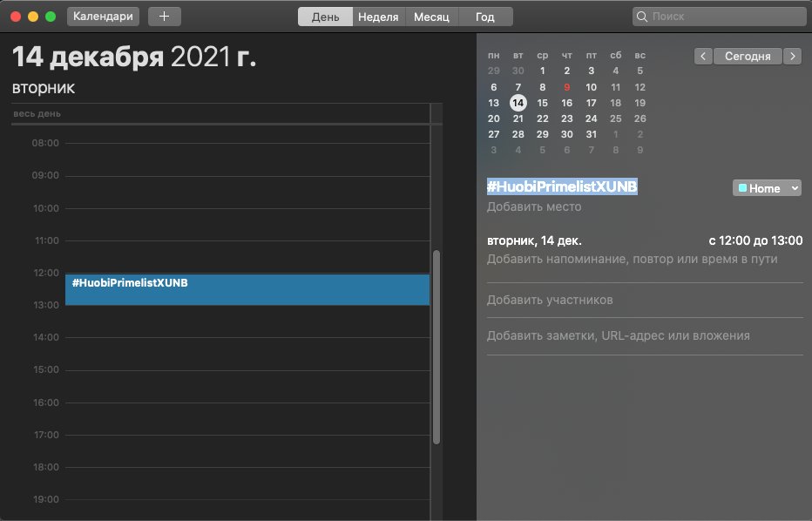Select 27 in the mini calendar
The image size is (812, 521).
[493, 134]
